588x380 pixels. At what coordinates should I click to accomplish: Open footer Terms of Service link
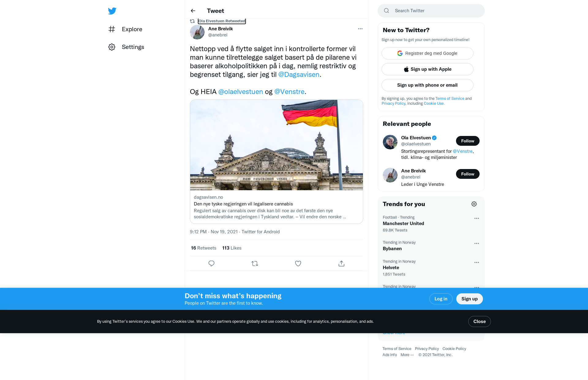[397, 349]
